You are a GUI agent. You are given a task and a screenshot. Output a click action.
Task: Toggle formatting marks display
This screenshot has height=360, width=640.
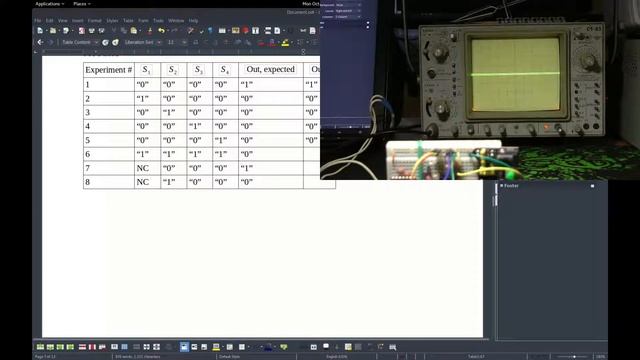pos(210,31)
